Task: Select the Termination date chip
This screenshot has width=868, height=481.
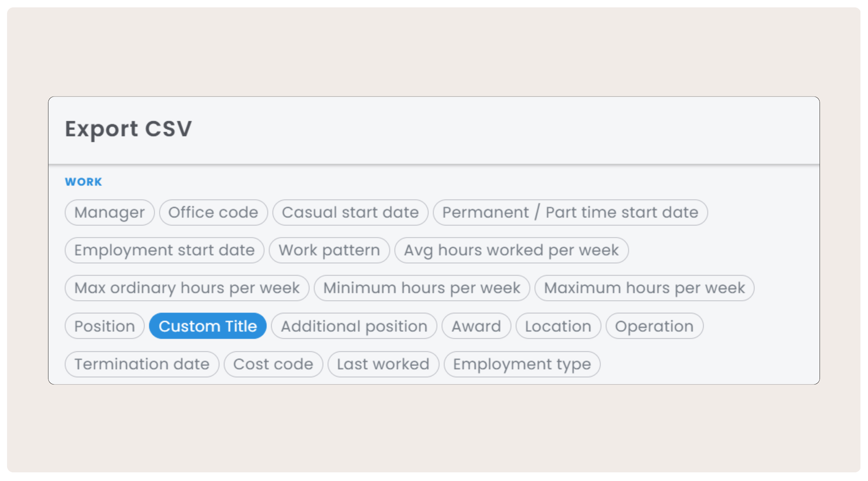Action: coord(142,364)
